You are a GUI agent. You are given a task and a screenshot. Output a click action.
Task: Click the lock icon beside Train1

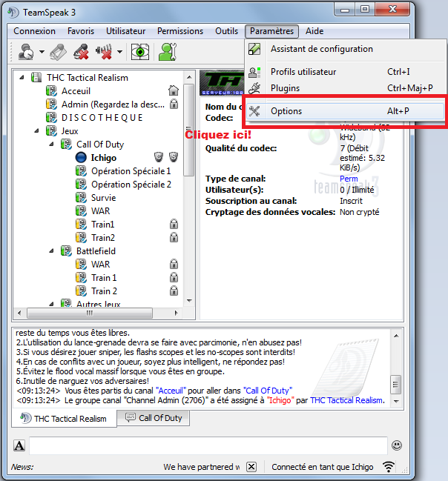tap(174, 224)
